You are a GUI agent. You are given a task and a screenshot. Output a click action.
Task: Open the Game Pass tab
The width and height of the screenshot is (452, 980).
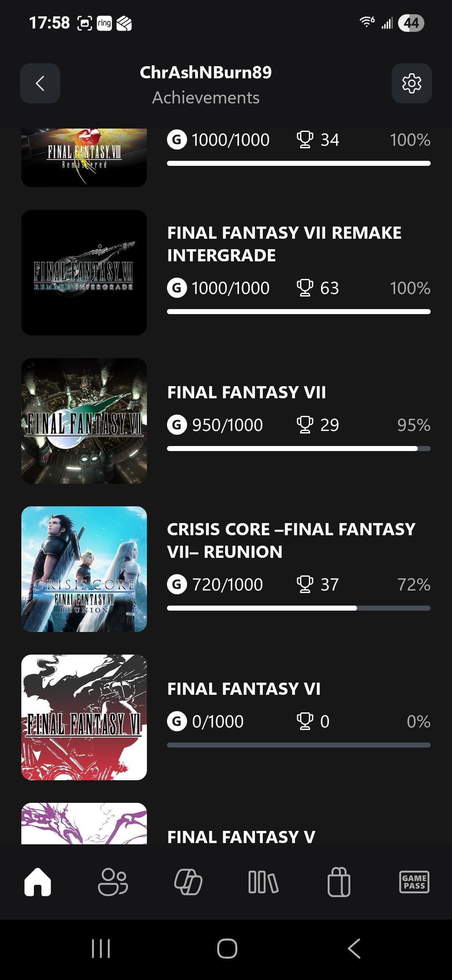414,882
